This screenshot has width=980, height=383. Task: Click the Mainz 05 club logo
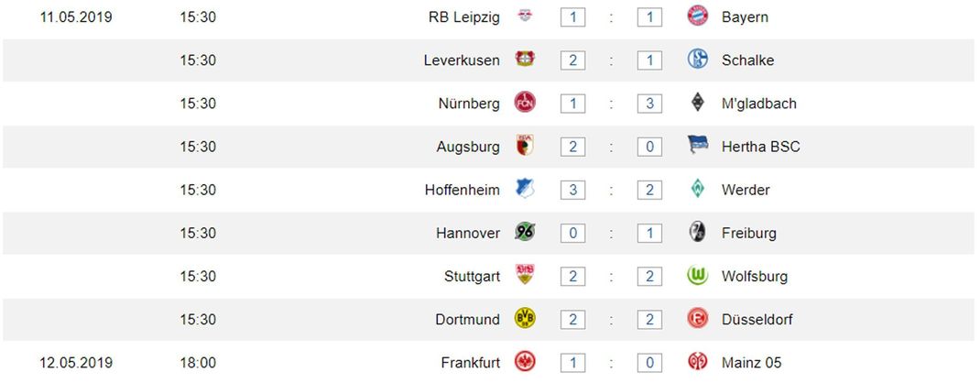pyautogui.click(x=698, y=362)
